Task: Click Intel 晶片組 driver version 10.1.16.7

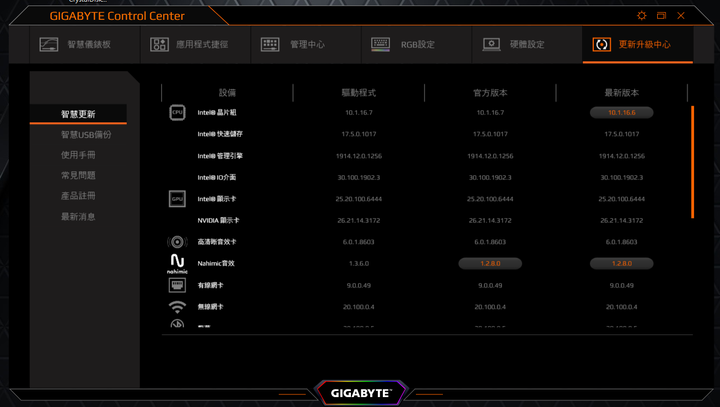Action: [359, 113]
